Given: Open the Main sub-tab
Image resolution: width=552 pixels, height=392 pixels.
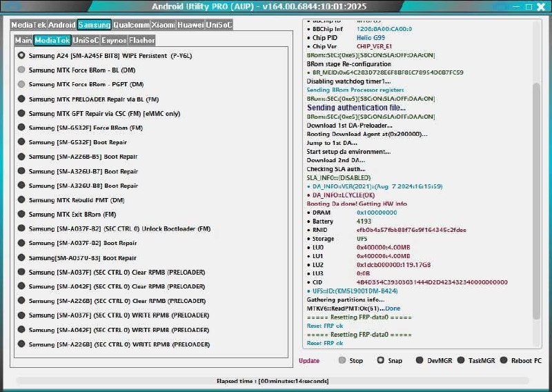Looking at the screenshot, I should click(23, 40).
